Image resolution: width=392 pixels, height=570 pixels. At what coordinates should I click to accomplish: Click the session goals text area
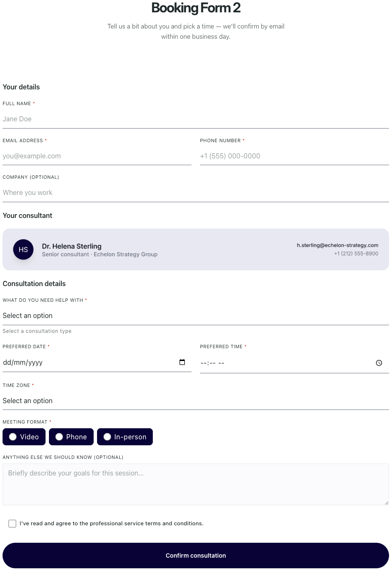196,484
